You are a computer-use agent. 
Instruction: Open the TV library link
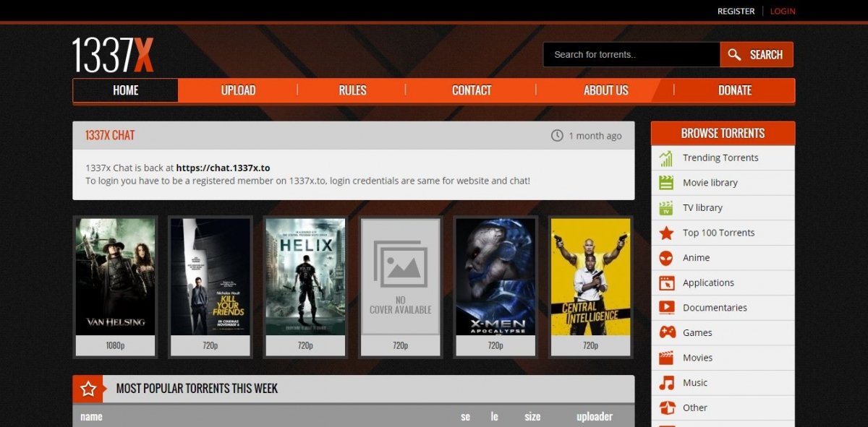[x=702, y=208]
